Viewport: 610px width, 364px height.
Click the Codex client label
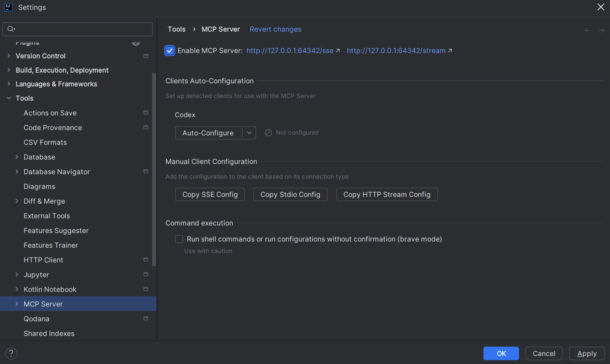(x=185, y=115)
